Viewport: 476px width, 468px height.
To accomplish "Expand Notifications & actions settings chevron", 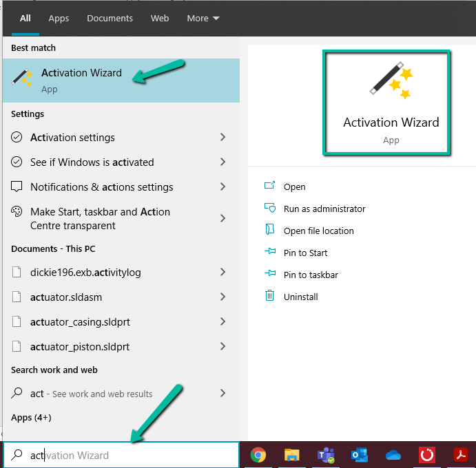I will click(223, 187).
